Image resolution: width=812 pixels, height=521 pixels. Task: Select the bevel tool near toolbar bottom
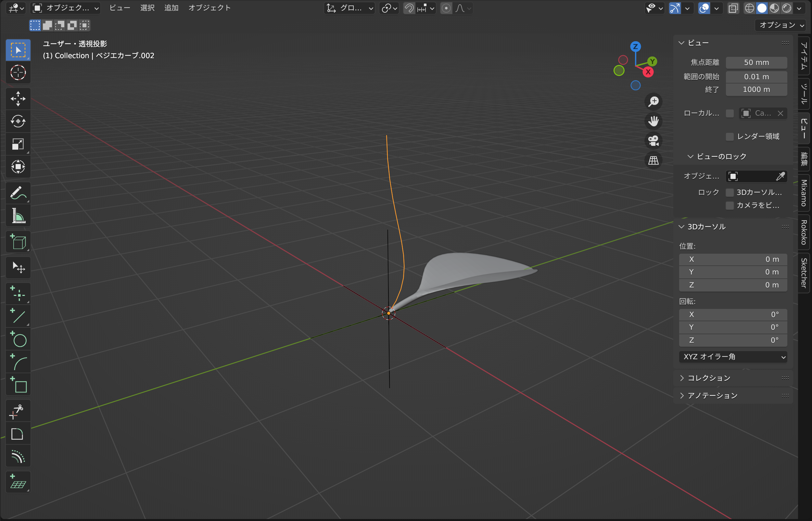pos(18,434)
